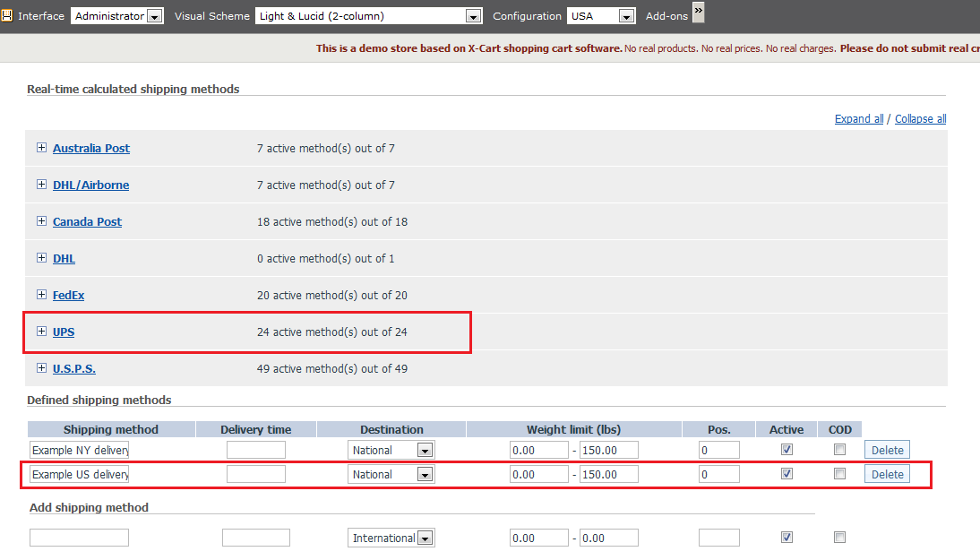
Task: Expand the DHL/Airborne methods list
Action: (41, 185)
